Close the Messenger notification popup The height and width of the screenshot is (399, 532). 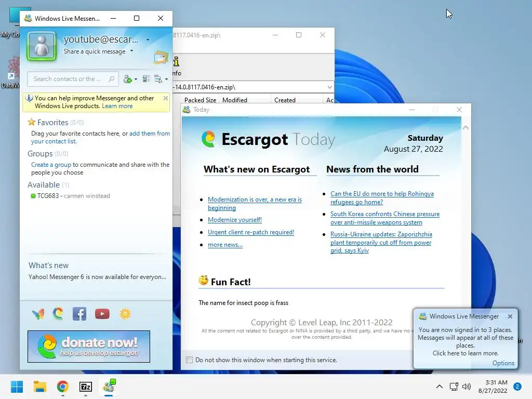click(510, 316)
